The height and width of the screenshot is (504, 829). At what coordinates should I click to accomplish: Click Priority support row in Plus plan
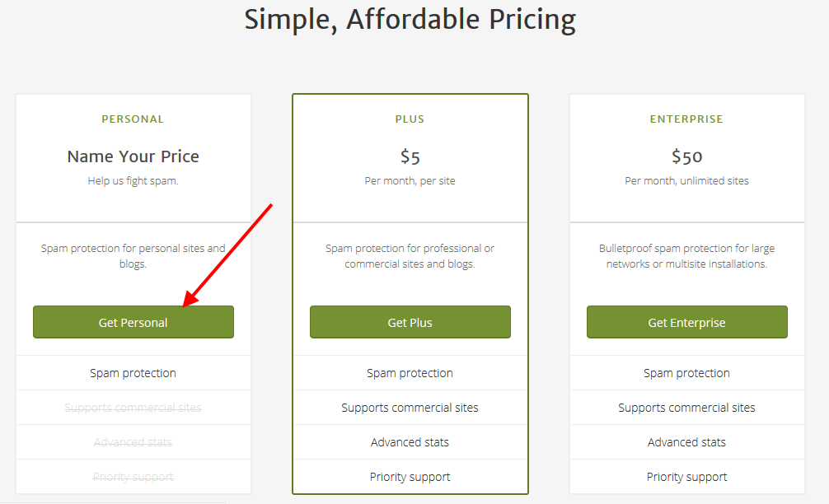(410, 477)
